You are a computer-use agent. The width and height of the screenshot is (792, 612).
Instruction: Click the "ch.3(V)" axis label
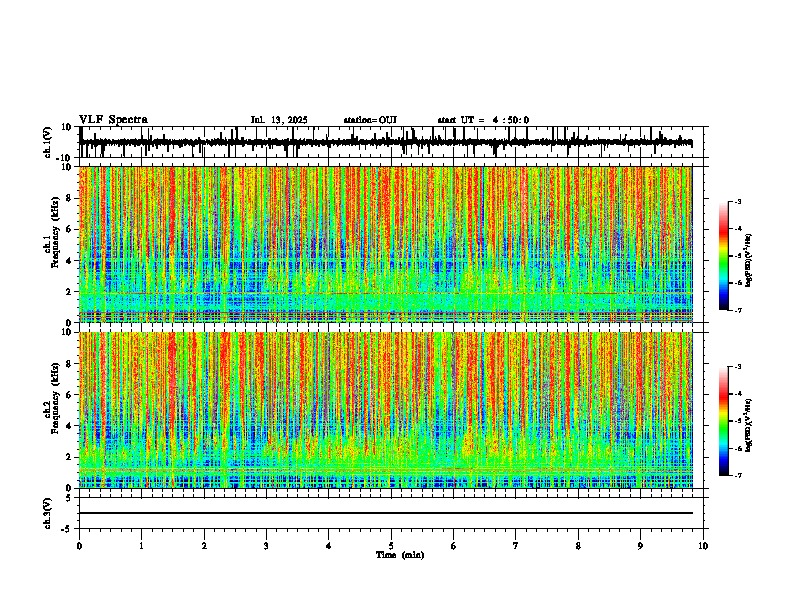(48, 513)
